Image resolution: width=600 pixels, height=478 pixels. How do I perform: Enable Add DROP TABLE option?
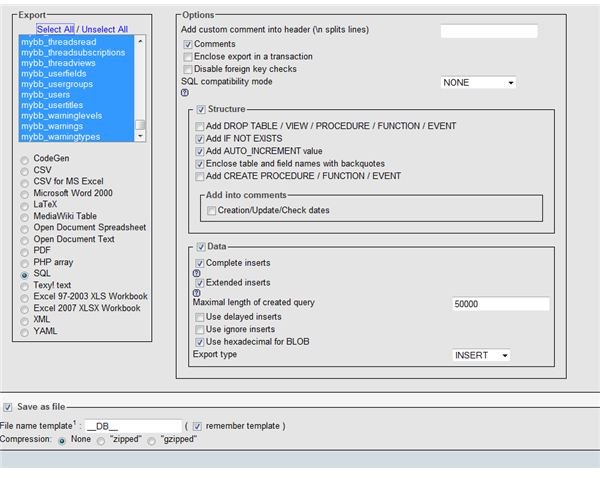pos(199,127)
